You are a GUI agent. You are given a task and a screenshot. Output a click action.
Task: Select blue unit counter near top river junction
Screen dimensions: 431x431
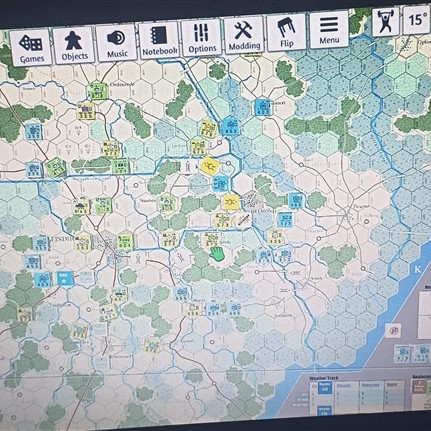point(230,126)
